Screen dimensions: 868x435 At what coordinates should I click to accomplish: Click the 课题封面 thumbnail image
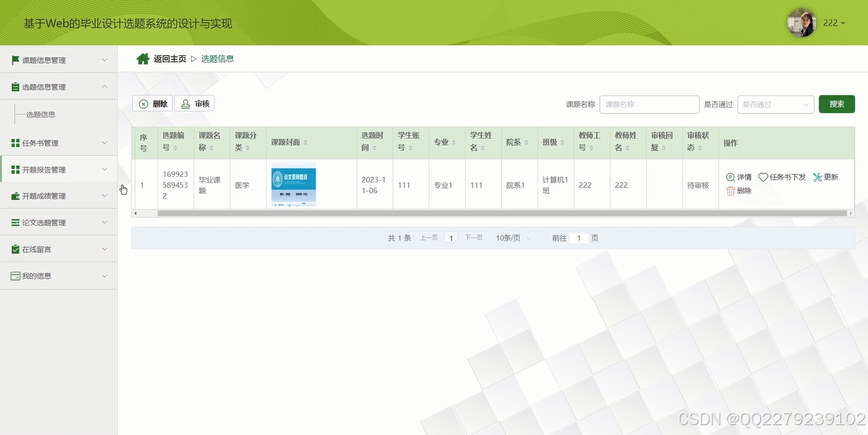pos(293,184)
